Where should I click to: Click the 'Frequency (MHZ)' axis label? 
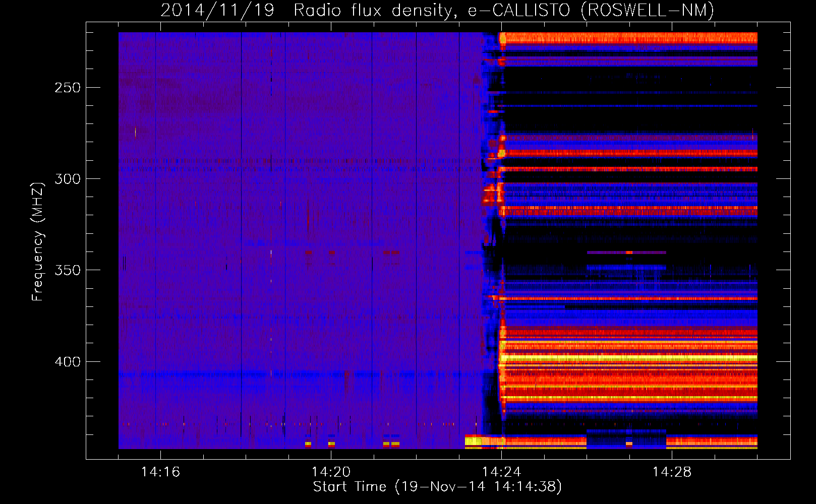(38, 242)
